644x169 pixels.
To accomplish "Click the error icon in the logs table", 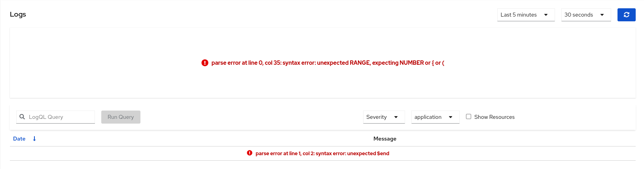I will (x=250, y=153).
